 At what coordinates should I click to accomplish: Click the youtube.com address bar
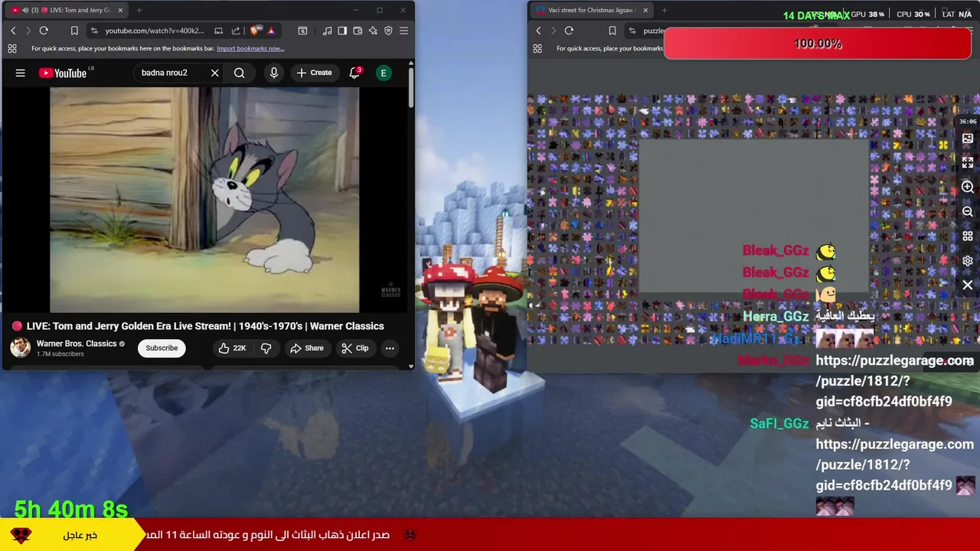click(155, 31)
